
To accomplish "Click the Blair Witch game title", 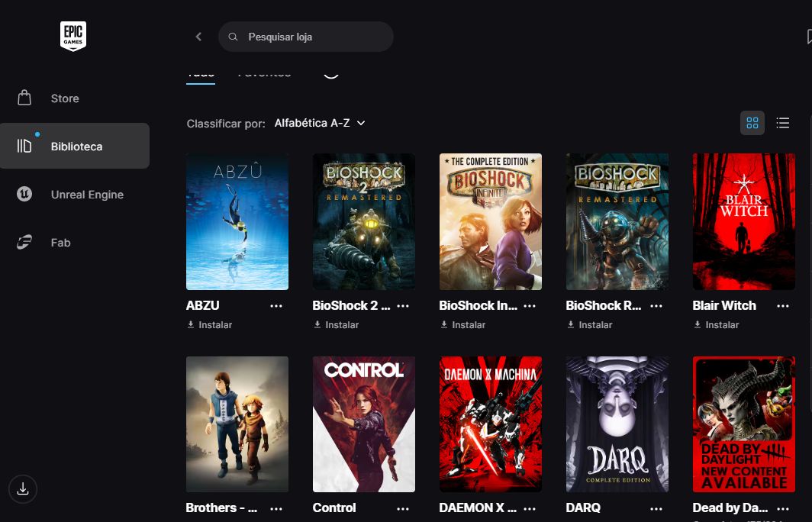I will [x=724, y=305].
